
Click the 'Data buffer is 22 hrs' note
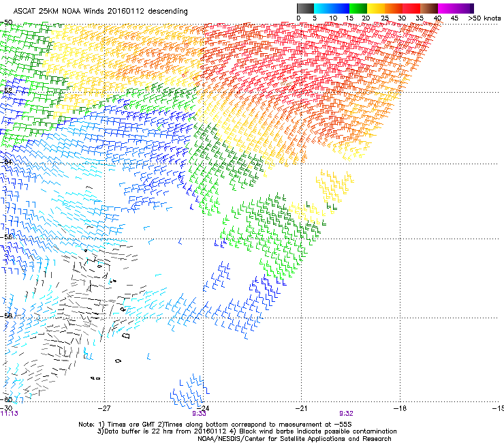[x=247, y=431]
